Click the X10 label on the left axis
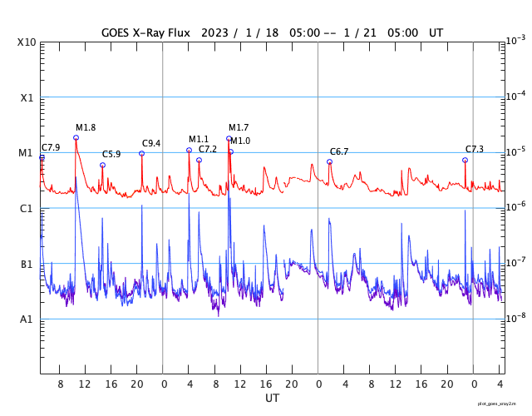The height and width of the screenshot is (416, 532). coord(27,42)
